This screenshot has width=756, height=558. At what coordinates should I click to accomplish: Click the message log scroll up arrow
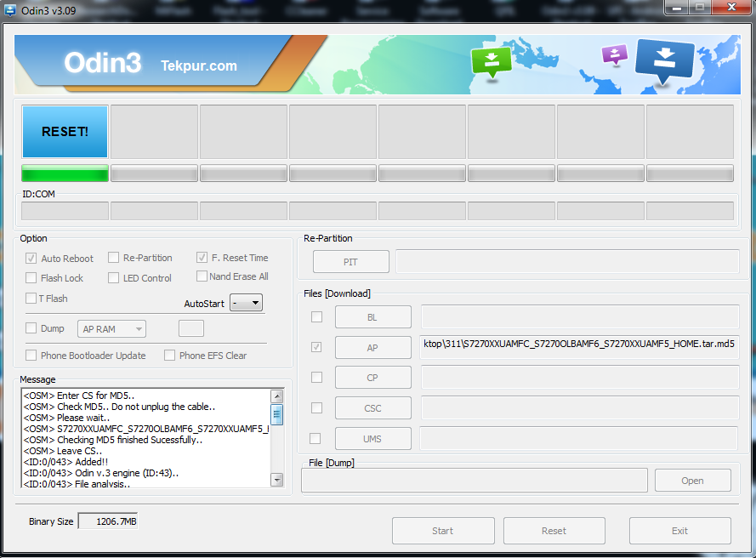(276, 396)
